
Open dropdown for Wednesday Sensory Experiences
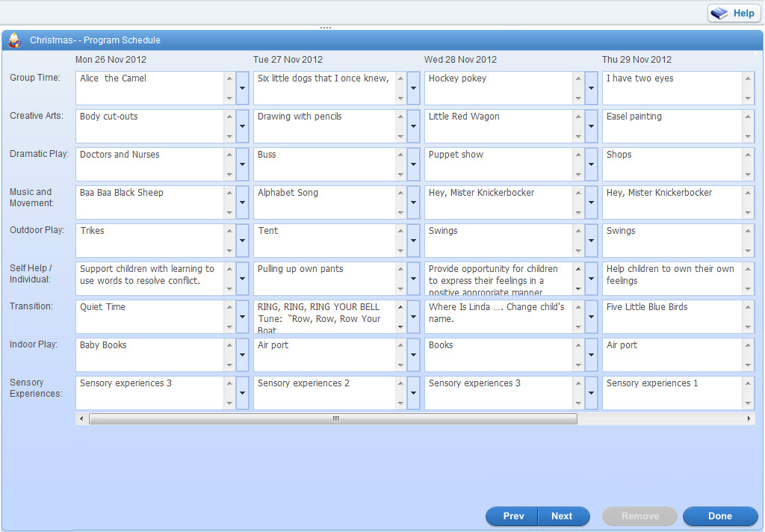592,393
